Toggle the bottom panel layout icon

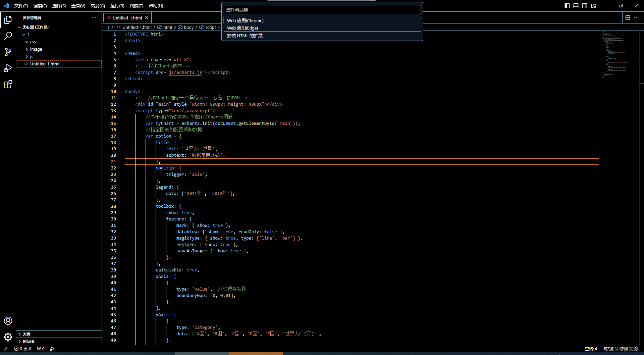click(x=576, y=6)
